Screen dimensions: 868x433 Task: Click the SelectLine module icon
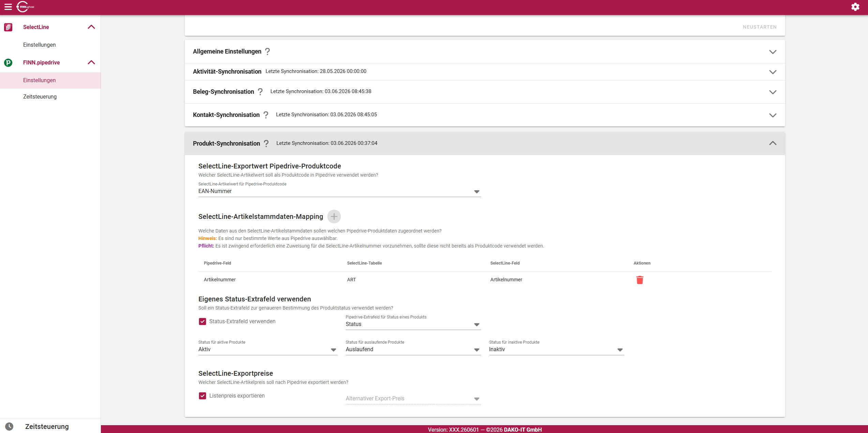tap(8, 27)
